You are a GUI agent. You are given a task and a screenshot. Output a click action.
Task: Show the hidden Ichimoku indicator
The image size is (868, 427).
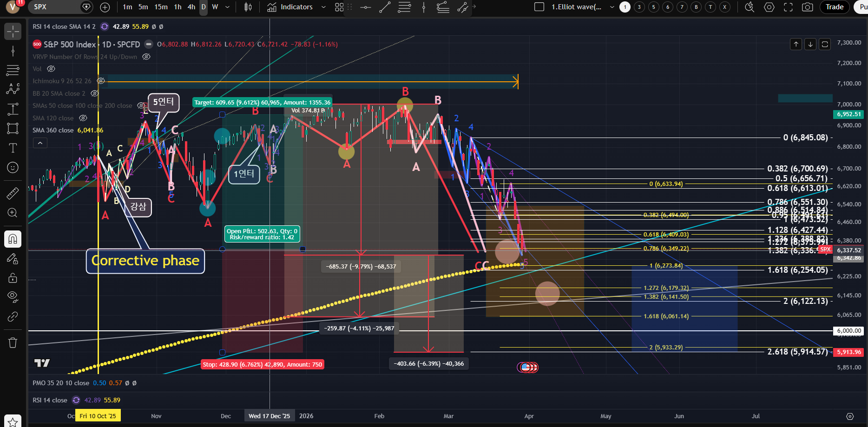click(101, 81)
